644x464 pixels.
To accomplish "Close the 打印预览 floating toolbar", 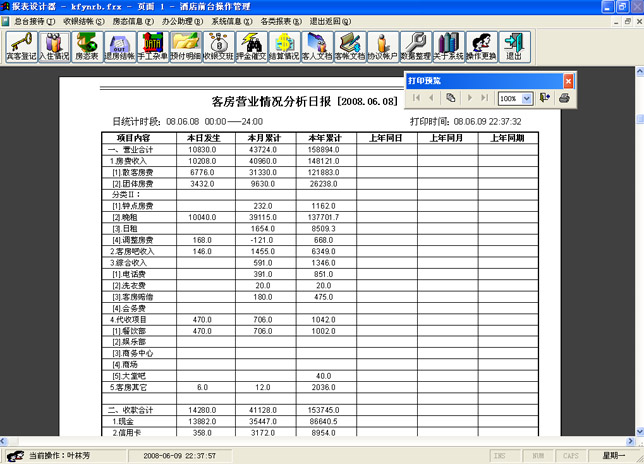I will [569, 80].
